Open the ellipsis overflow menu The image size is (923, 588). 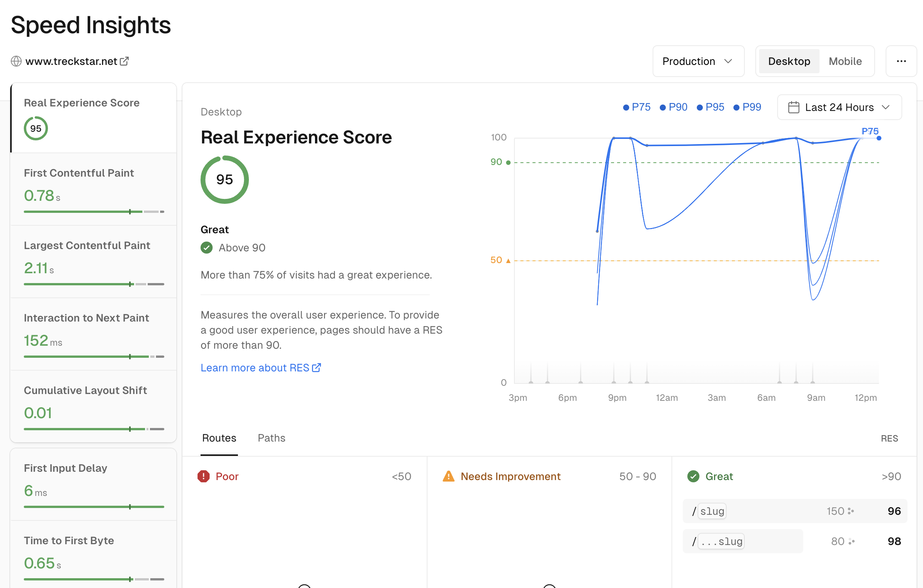901,61
